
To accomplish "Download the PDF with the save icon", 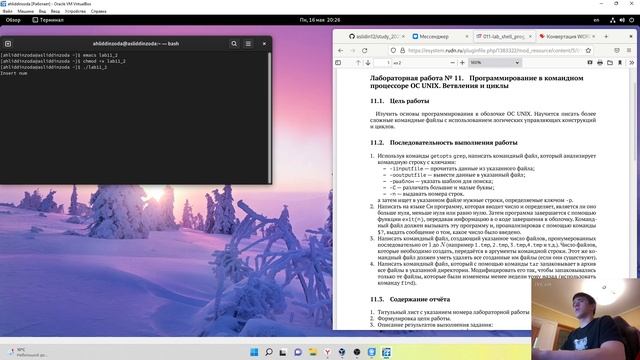I will point(620,63).
